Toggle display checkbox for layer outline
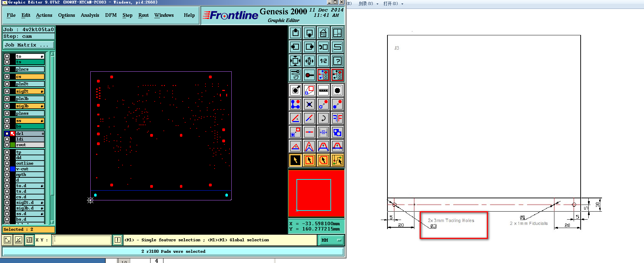The height and width of the screenshot is (263, 644). coord(7,163)
